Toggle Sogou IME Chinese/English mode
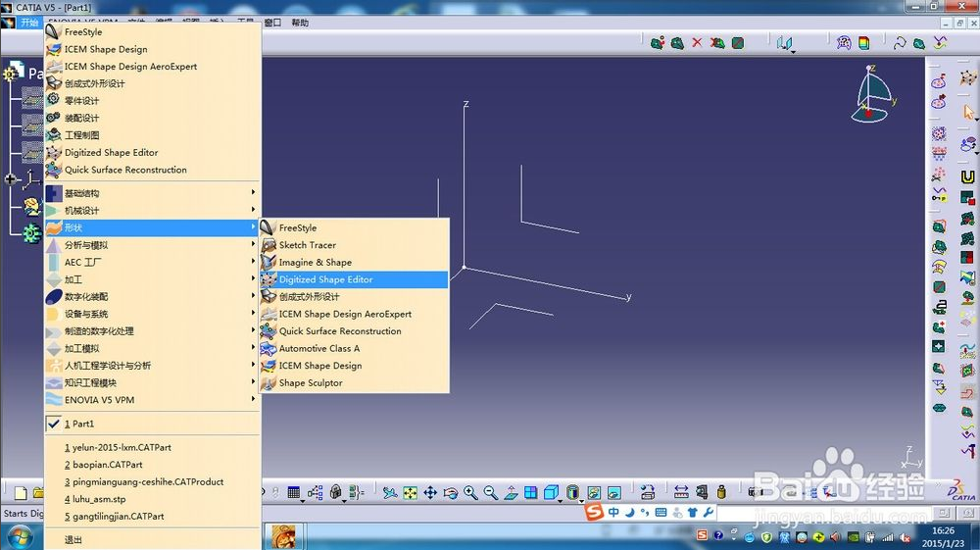The height and width of the screenshot is (550, 980). 613,512
